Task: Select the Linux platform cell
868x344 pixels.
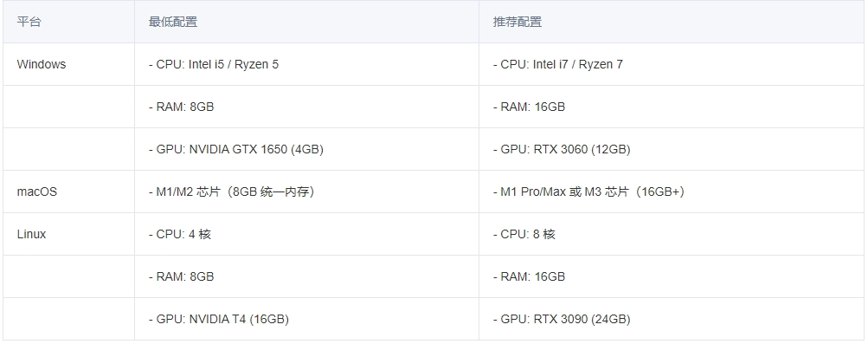Action: (x=68, y=234)
